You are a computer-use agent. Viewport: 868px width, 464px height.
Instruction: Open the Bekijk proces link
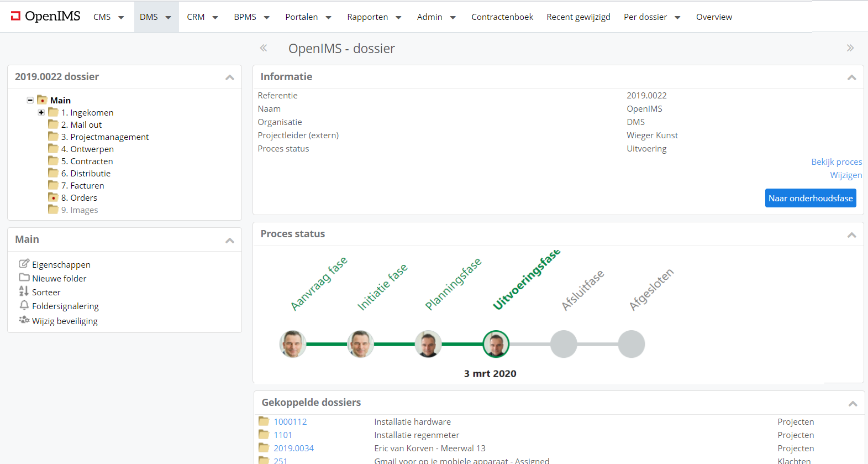click(x=836, y=162)
